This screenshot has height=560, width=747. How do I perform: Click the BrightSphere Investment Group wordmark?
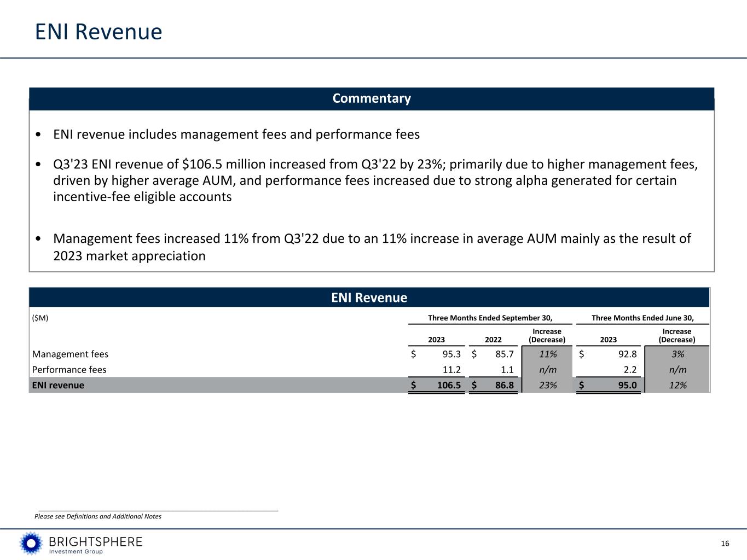95,544
